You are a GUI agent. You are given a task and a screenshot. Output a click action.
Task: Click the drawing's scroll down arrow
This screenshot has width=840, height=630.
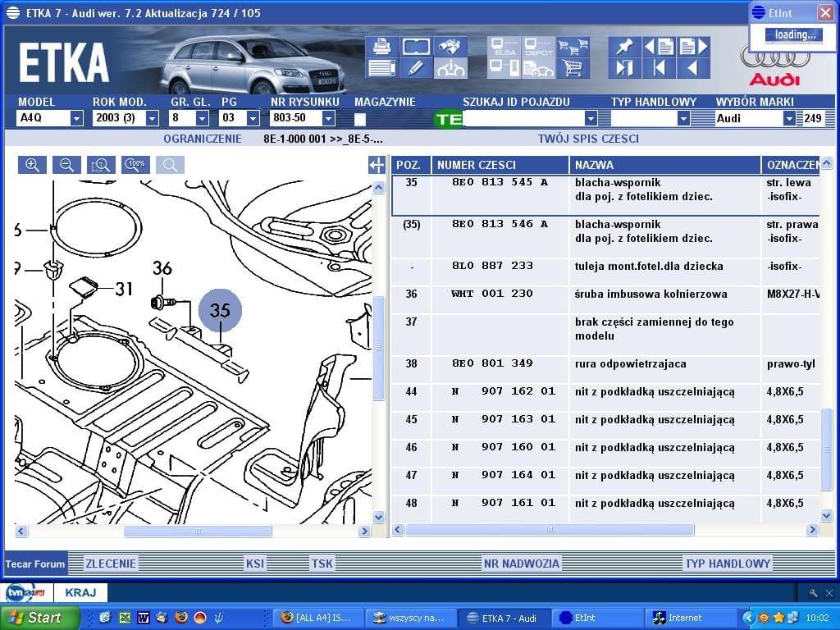pos(378,518)
